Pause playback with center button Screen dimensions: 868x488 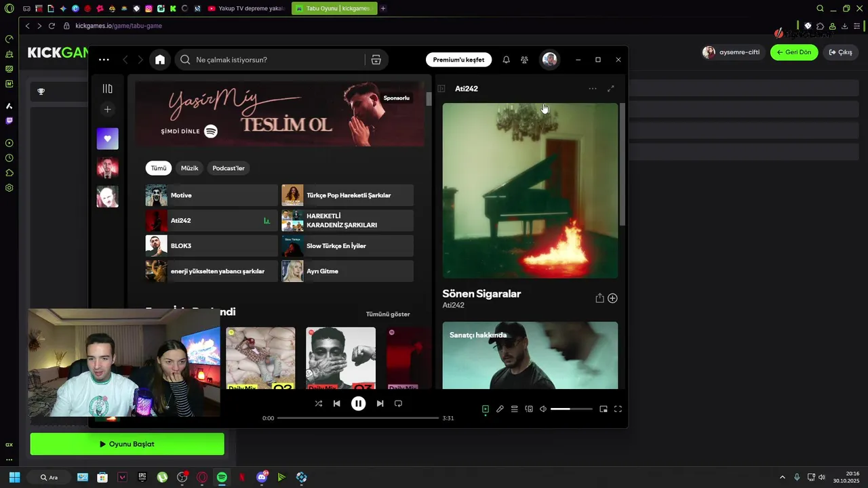pyautogui.click(x=358, y=403)
